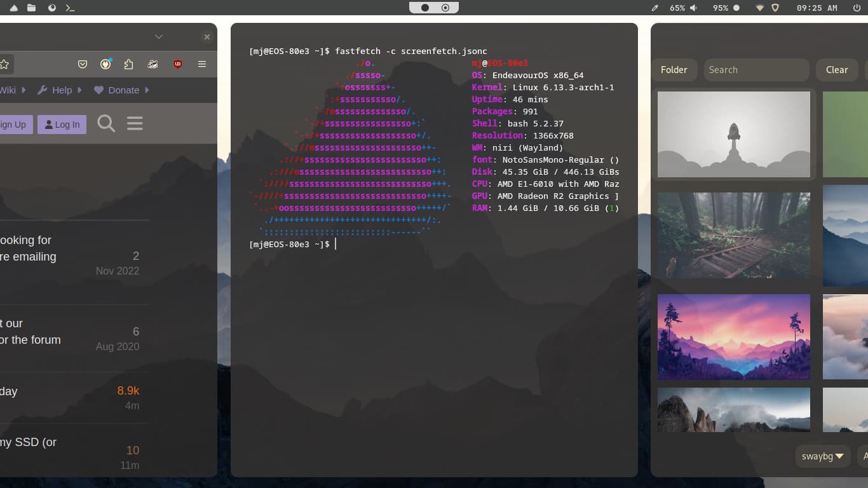Select the ringed-dot workspace indicator
Screen dimensions: 868x488
[x=445, y=8]
